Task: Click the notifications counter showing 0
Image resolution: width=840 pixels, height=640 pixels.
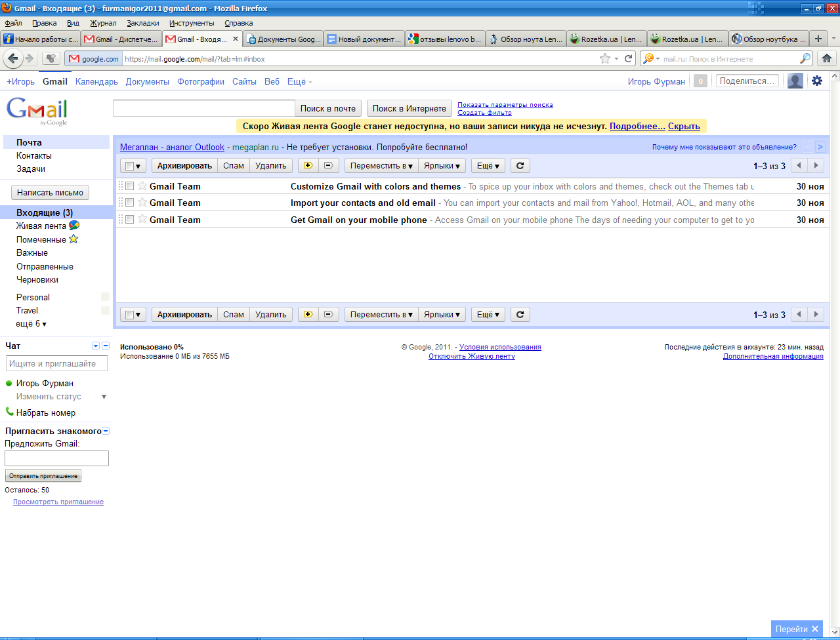Action: coord(701,81)
